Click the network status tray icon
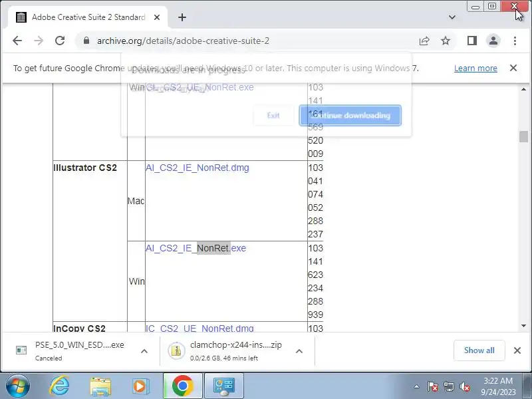The height and width of the screenshot is (399, 532). tap(448, 386)
